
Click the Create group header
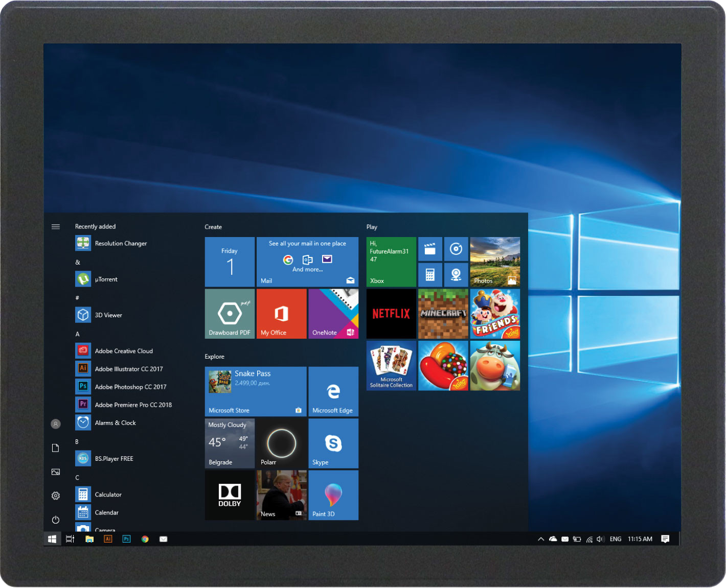[213, 227]
